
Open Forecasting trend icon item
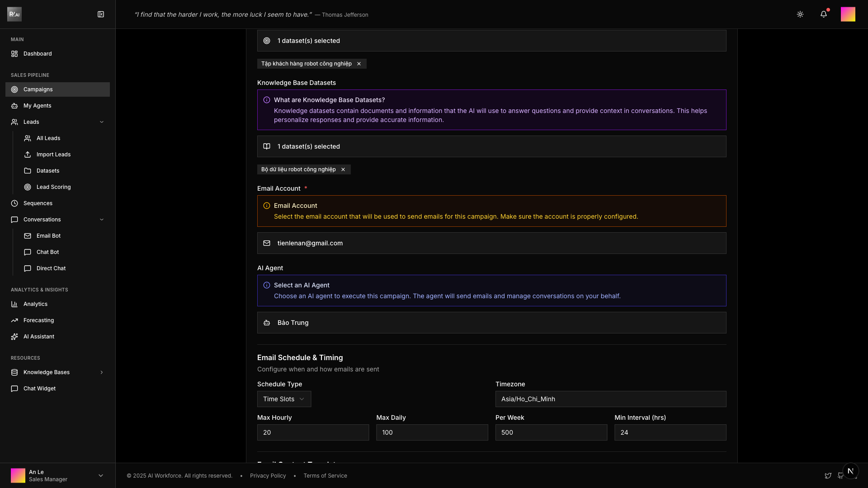point(38,320)
